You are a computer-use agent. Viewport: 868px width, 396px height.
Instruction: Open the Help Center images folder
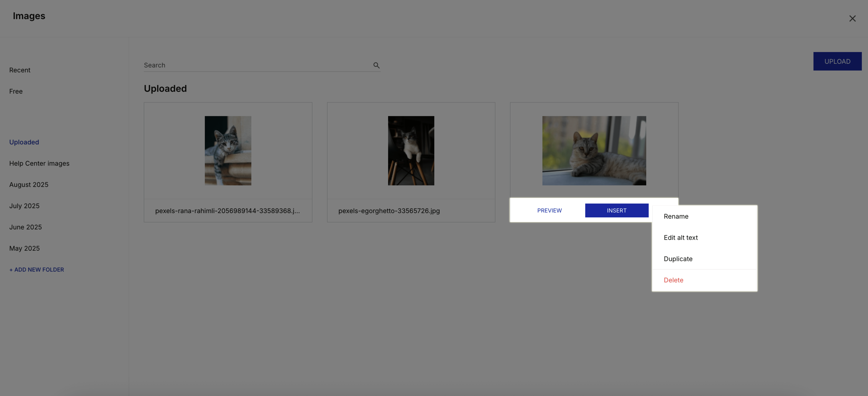(39, 163)
